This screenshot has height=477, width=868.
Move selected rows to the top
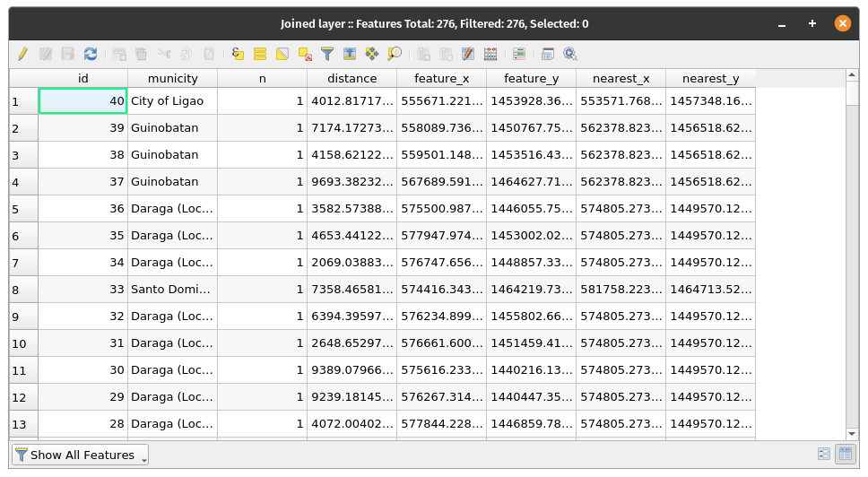coord(350,54)
